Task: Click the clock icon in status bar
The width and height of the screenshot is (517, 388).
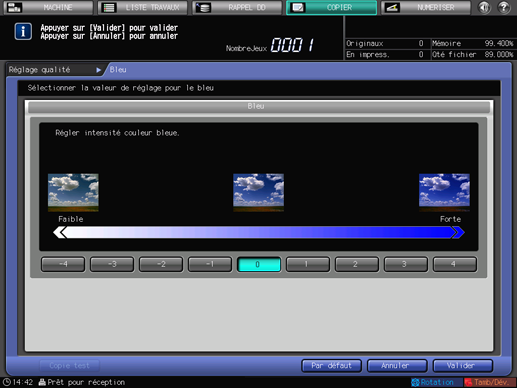Action: (x=6, y=382)
